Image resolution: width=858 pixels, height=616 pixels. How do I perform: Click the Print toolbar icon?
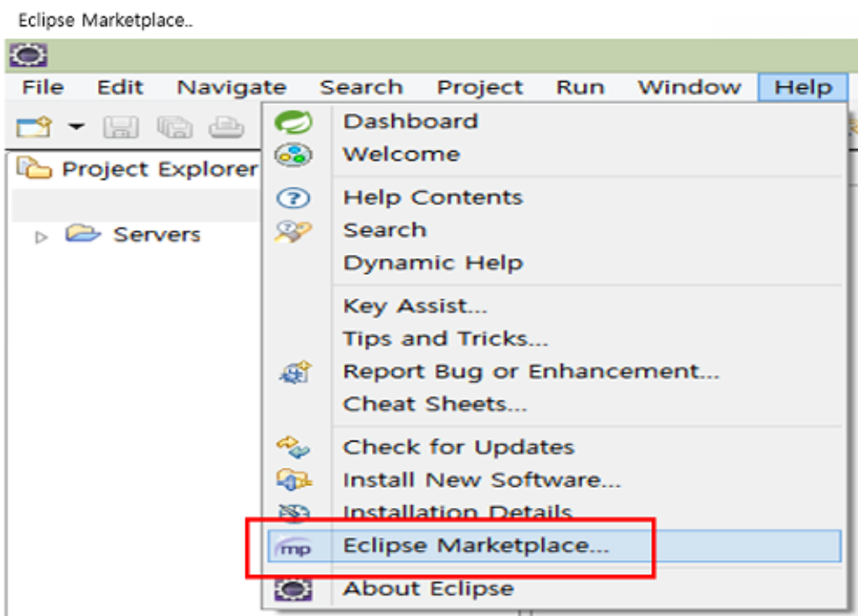tap(226, 127)
